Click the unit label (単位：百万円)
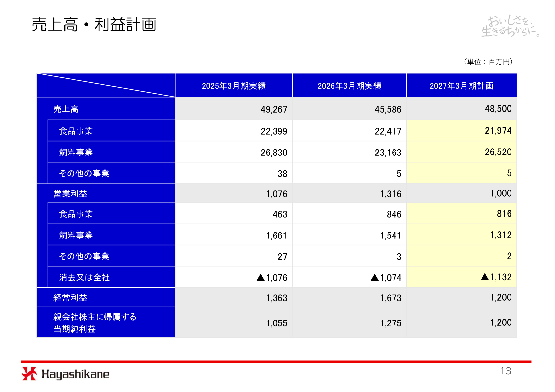 (x=488, y=62)
